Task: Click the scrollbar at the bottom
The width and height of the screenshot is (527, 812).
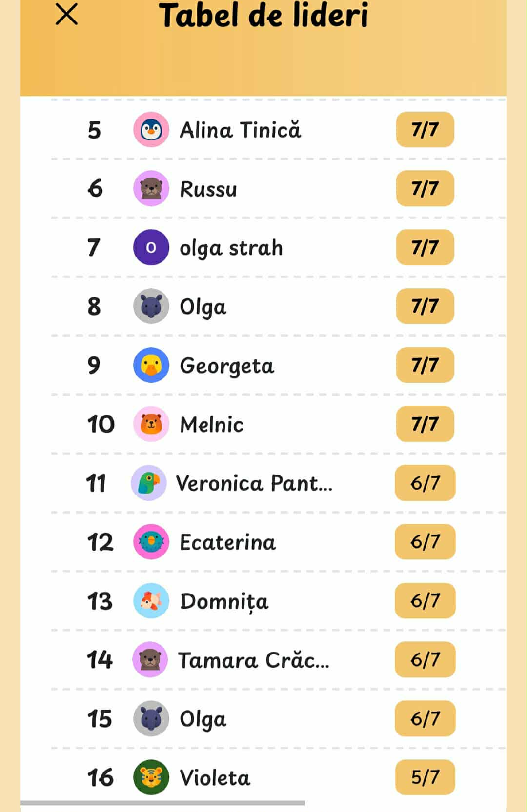Action: [162, 803]
